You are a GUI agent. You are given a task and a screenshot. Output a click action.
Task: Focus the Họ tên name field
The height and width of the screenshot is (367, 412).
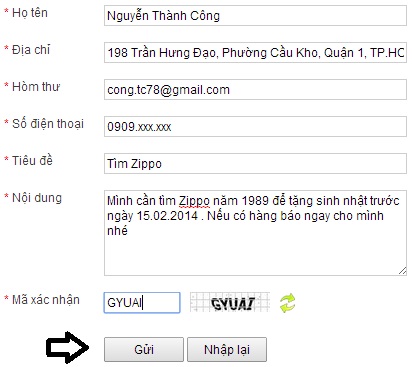(255, 16)
